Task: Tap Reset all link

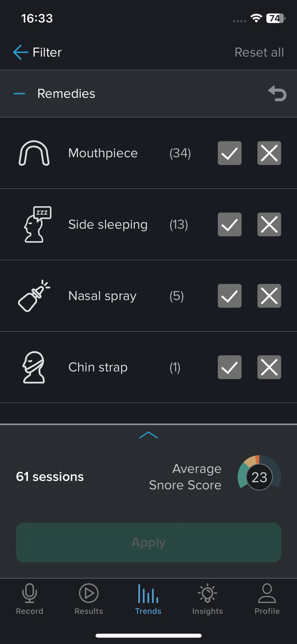Action: [259, 52]
